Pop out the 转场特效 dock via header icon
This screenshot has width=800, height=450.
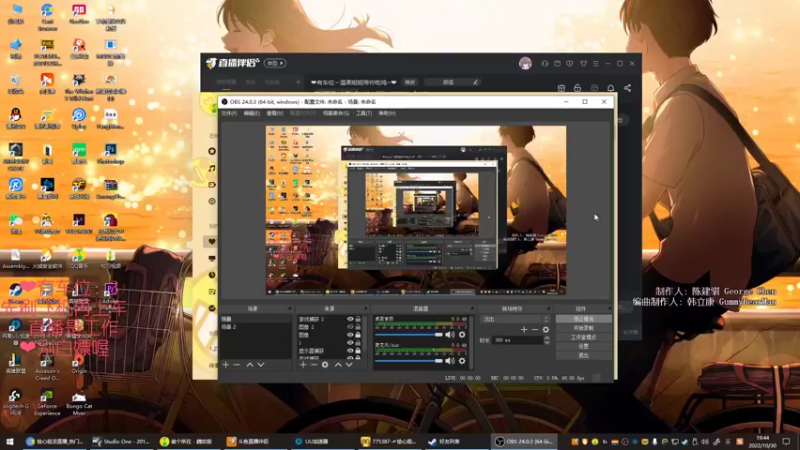point(548,309)
